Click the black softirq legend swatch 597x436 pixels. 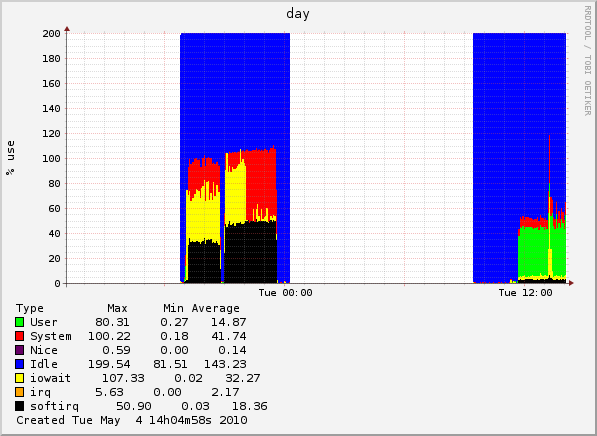[20, 406]
